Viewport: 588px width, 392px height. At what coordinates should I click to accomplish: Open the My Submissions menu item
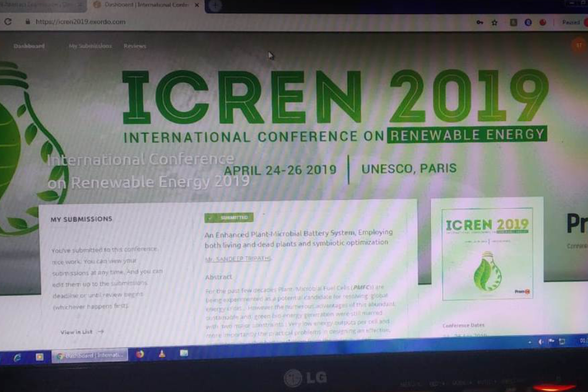click(x=90, y=46)
